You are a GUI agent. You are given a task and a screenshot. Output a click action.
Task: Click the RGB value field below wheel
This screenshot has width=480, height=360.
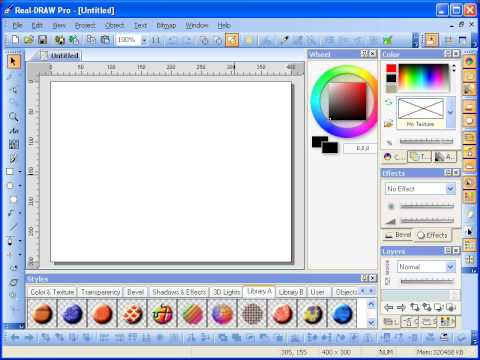(x=360, y=148)
